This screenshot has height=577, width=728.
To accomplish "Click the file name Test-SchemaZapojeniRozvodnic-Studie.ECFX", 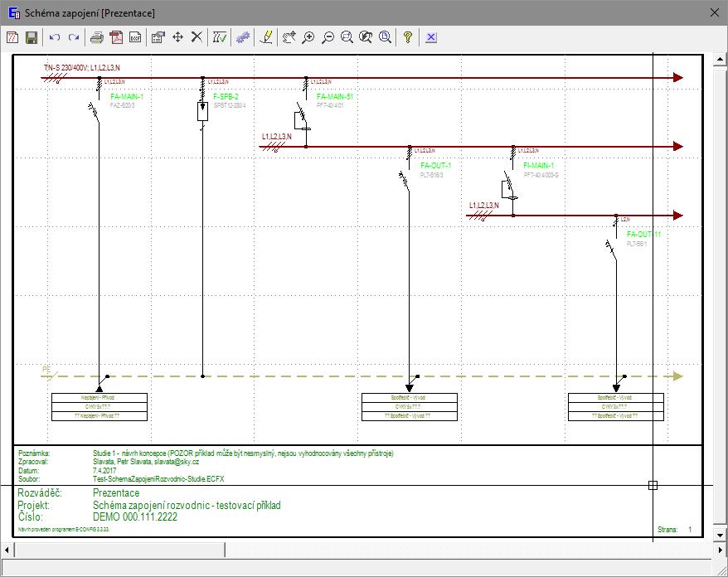I will pos(158,479).
